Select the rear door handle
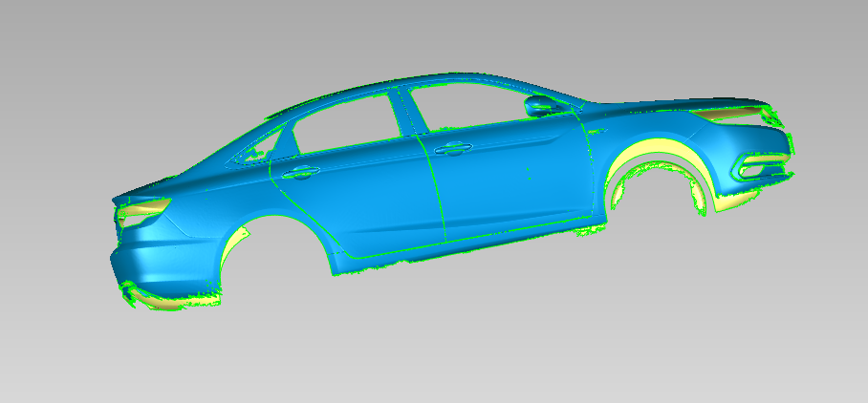Image resolution: width=868 pixels, height=403 pixels. click(300, 173)
